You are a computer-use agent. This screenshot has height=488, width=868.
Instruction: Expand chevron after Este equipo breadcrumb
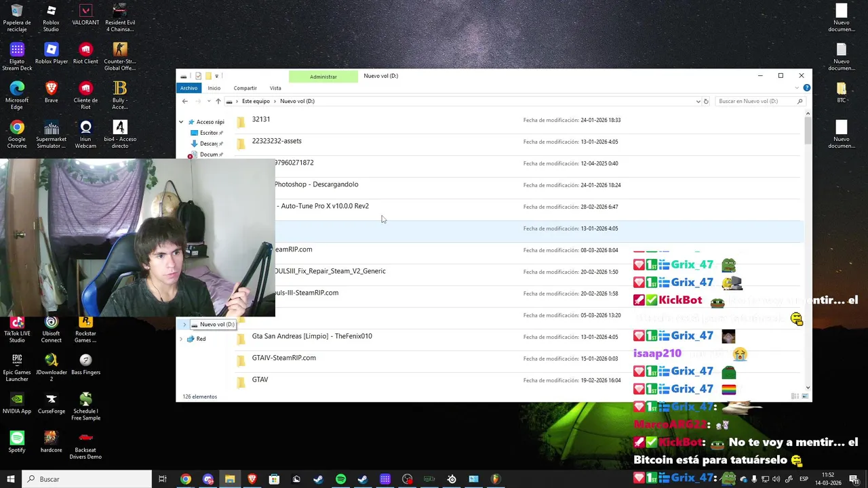pyautogui.click(x=275, y=101)
